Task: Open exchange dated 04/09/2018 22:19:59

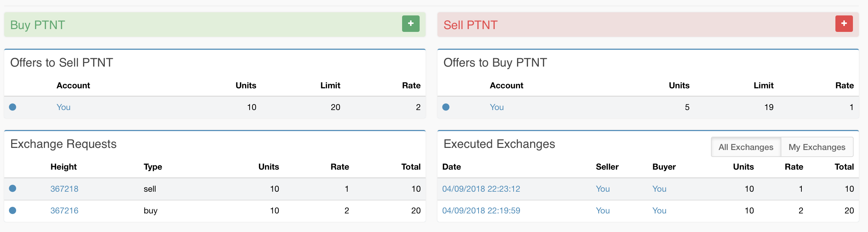Action: [481, 211]
